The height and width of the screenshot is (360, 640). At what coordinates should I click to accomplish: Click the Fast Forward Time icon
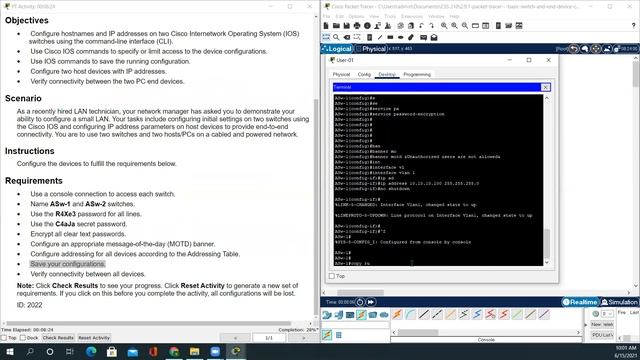(371, 302)
